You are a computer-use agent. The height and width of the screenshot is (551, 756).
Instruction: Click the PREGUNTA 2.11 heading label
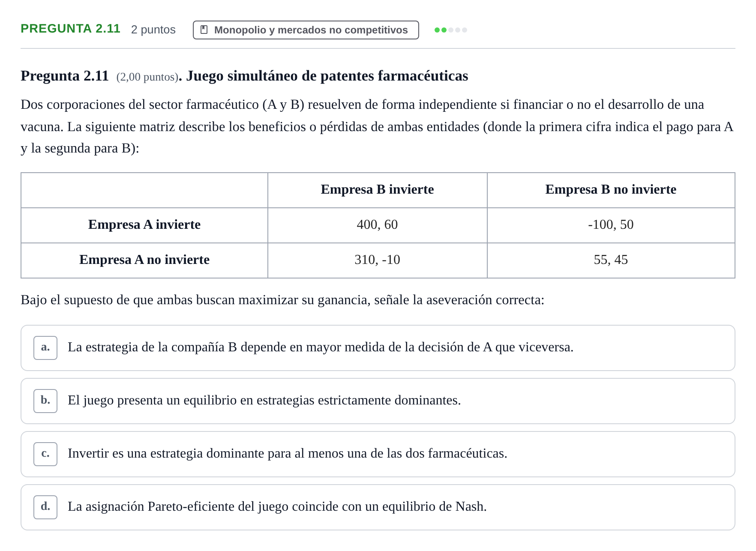[x=70, y=29]
